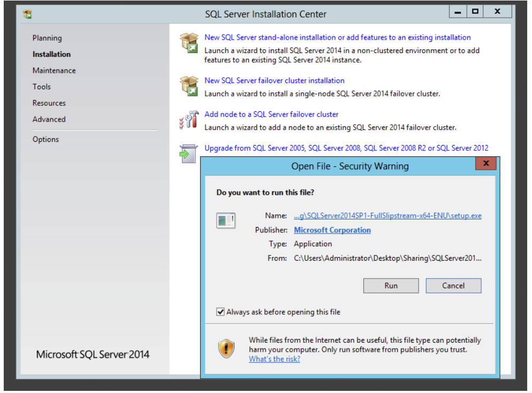The width and height of the screenshot is (532, 393).
Task: Click the security warning shield icon
Action: [x=226, y=349]
